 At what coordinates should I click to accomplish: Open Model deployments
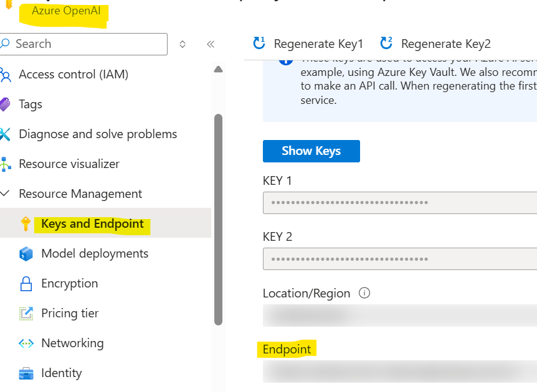[95, 253]
